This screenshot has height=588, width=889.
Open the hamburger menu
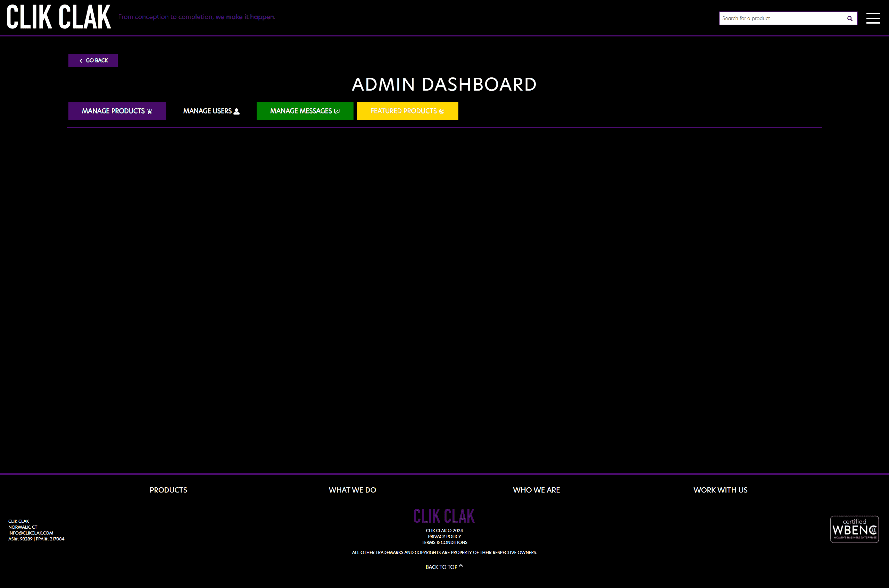(873, 18)
